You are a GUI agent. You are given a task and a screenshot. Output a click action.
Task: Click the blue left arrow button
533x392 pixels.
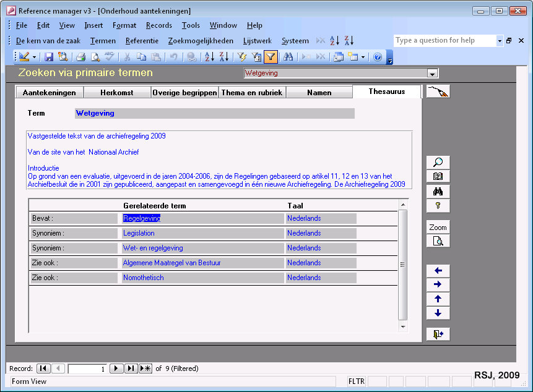click(x=438, y=271)
